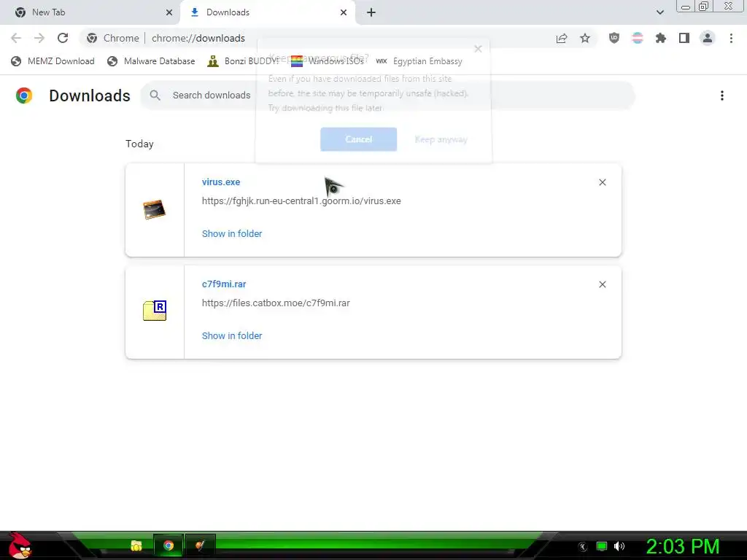Viewport: 747px width, 560px height.
Task: Choose Keep anyway in the dialog
Action: (441, 139)
